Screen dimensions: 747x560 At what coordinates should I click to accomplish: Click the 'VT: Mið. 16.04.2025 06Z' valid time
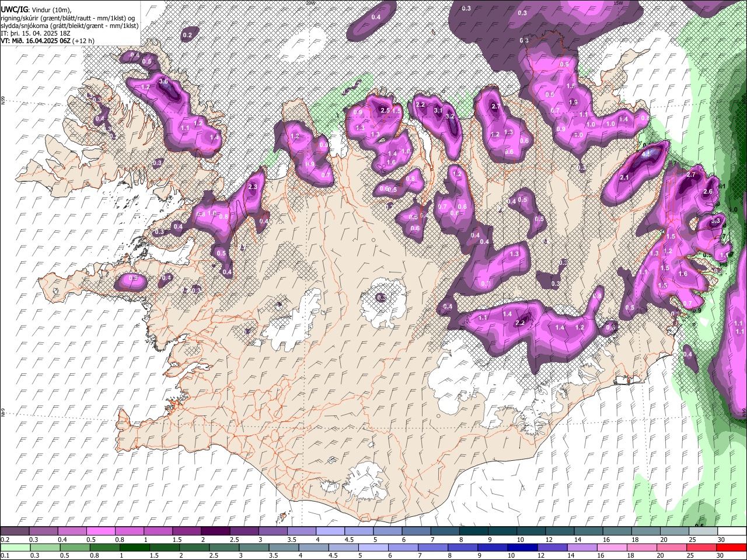(37, 41)
